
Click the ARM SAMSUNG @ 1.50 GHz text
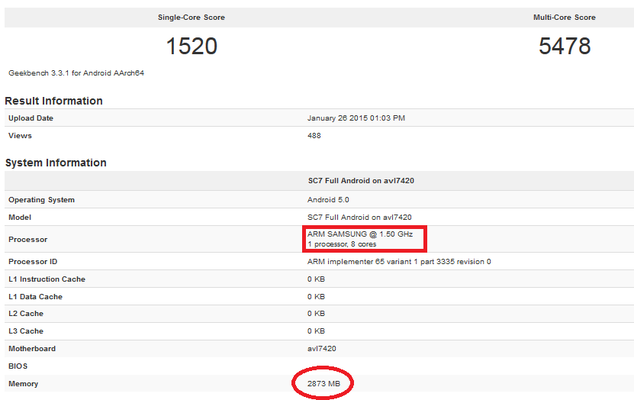[359, 234]
